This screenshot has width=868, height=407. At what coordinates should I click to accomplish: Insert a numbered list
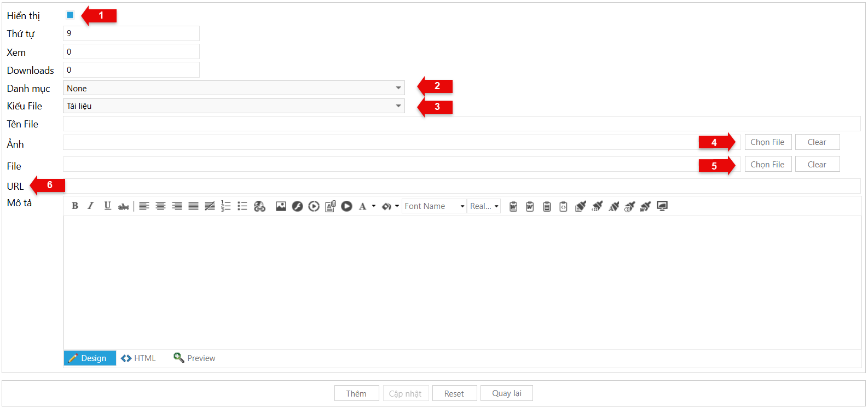pos(225,206)
